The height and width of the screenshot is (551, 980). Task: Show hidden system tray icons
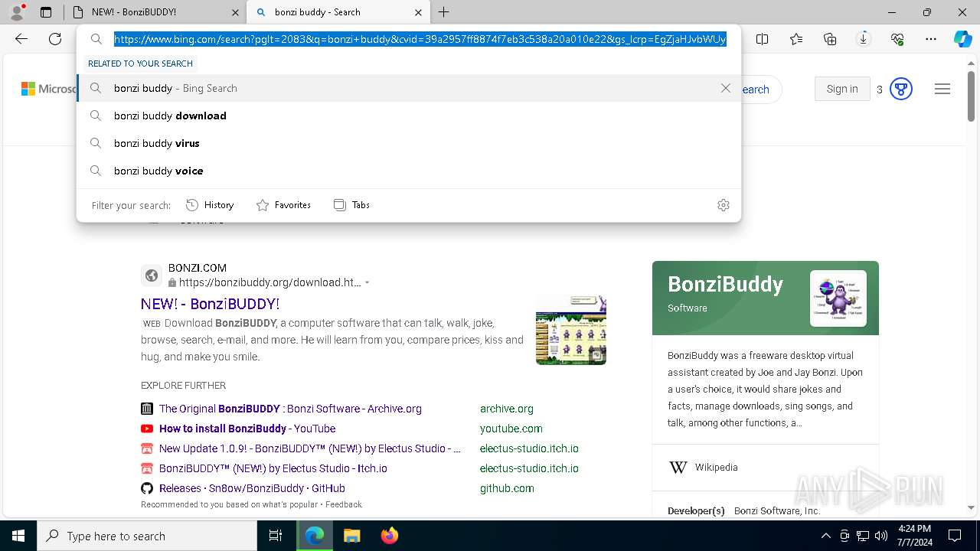(x=825, y=536)
